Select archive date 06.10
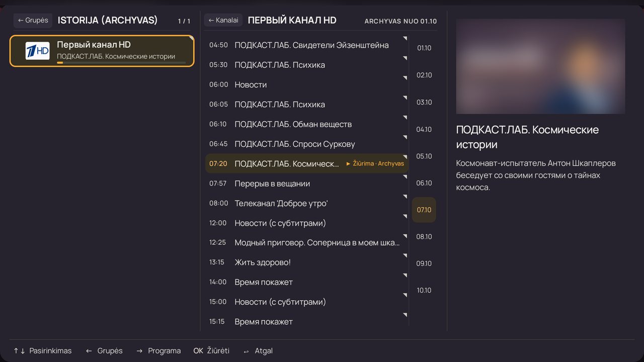This screenshot has height=362, width=644. tap(424, 184)
